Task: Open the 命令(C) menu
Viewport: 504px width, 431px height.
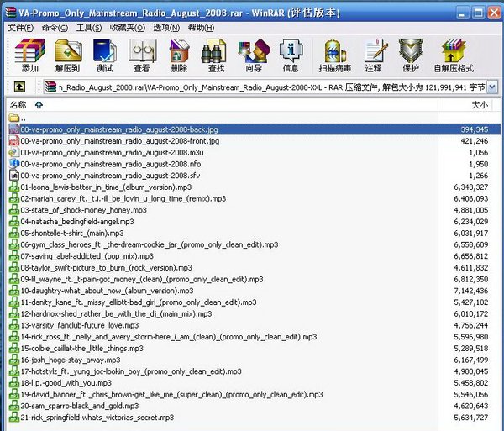Action: (55, 28)
